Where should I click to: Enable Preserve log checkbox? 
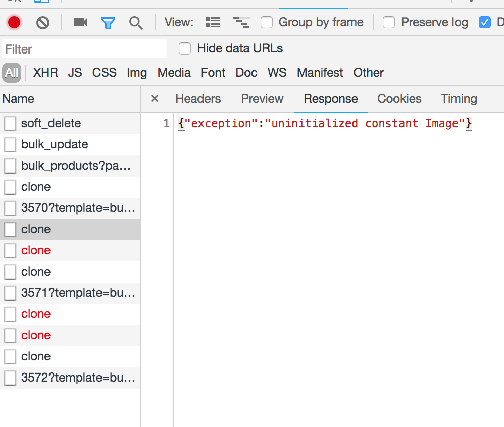pyautogui.click(x=389, y=23)
